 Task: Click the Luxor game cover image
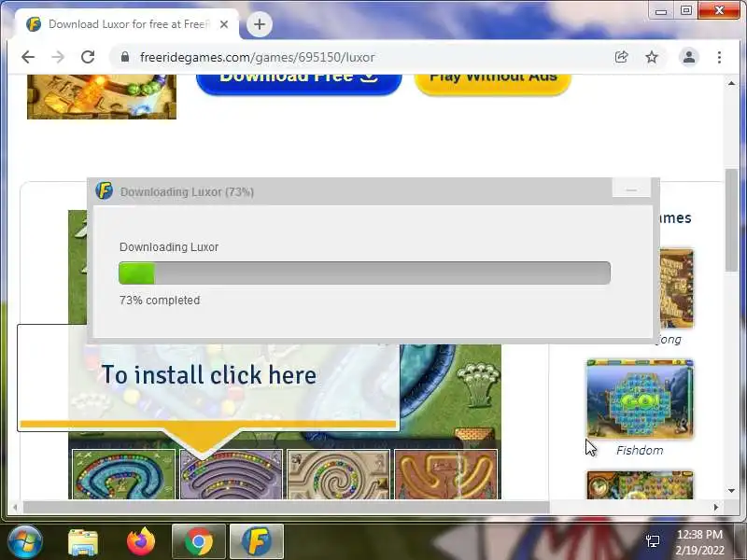pyautogui.click(x=102, y=97)
